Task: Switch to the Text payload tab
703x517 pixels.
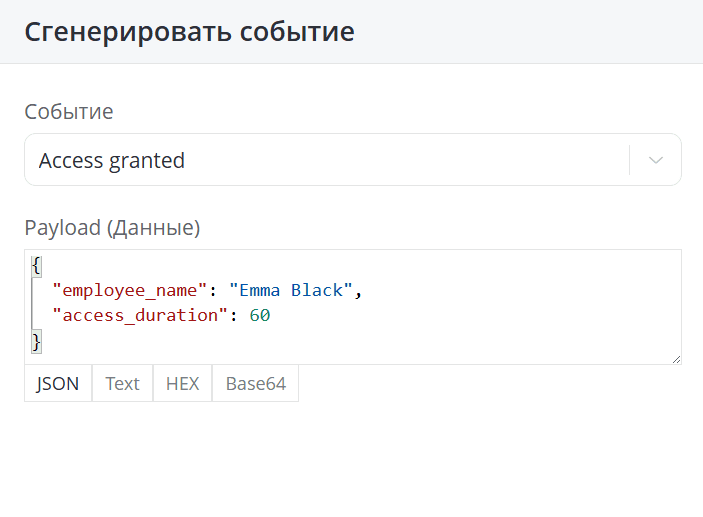Action: tap(122, 383)
